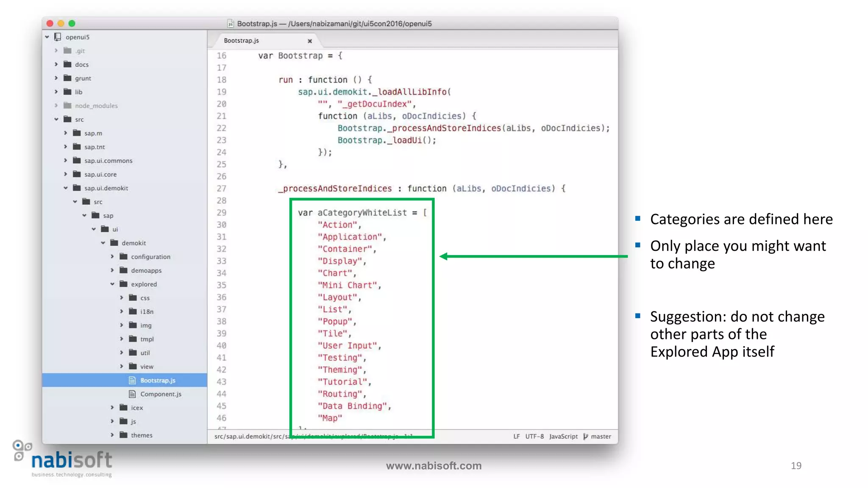Viewport: 868px width, 488px height.
Task: Collapse the sap.ui.demokit folder
Action: (66, 188)
